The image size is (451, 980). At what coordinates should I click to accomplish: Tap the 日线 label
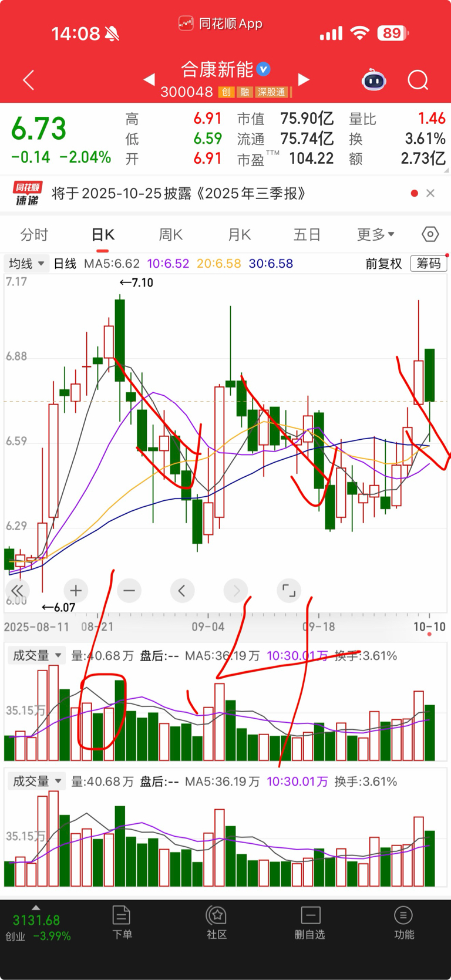[65, 264]
